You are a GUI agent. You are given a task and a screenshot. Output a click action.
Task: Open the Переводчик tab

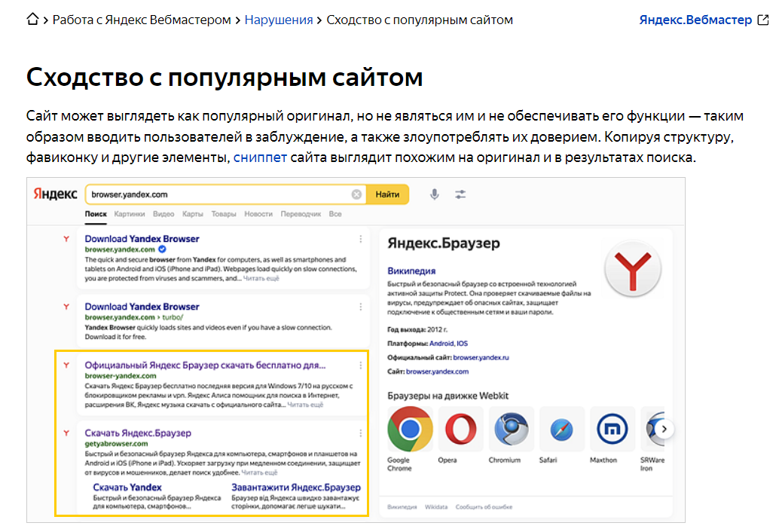tap(301, 214)
